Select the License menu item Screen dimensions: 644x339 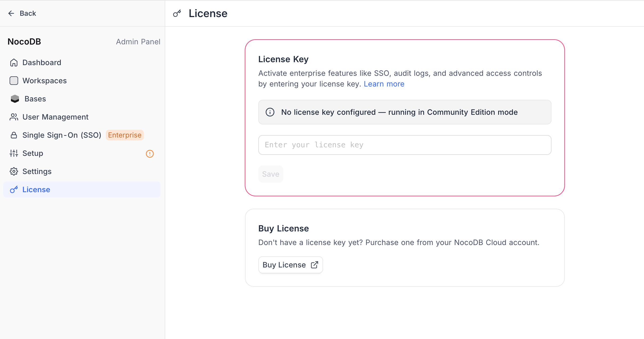[82, 190]
